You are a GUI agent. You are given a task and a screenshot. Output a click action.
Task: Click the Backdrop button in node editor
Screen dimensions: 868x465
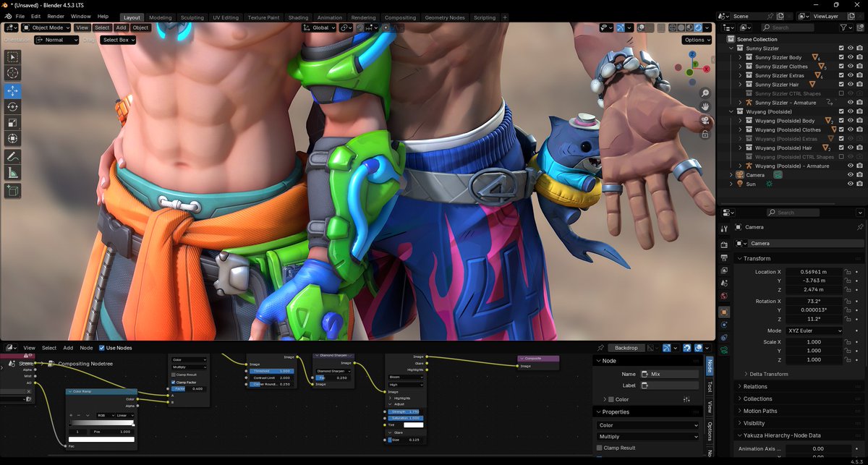(626, 348)
